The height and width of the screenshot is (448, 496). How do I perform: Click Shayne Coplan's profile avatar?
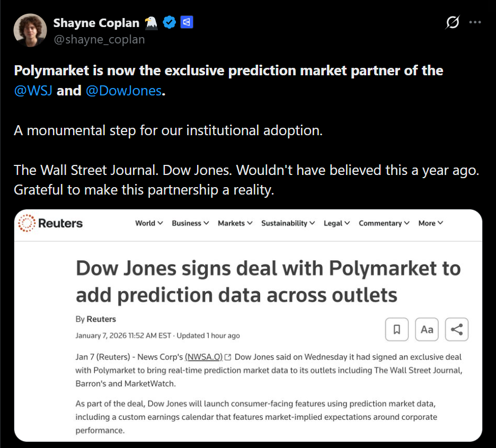tap(30, 30)
